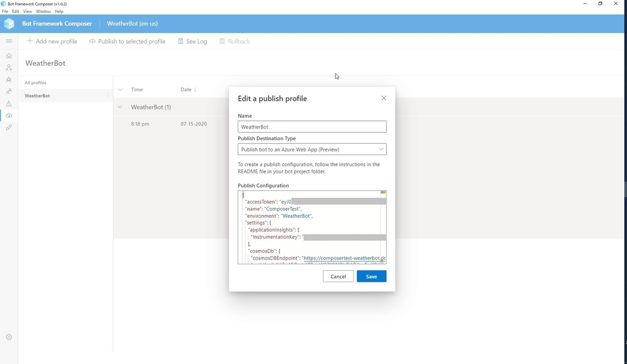Image resolution: width=627 pixels, height=364 pixels.
Task: Open the Notifications warning icon
Action: pos(9,103)
